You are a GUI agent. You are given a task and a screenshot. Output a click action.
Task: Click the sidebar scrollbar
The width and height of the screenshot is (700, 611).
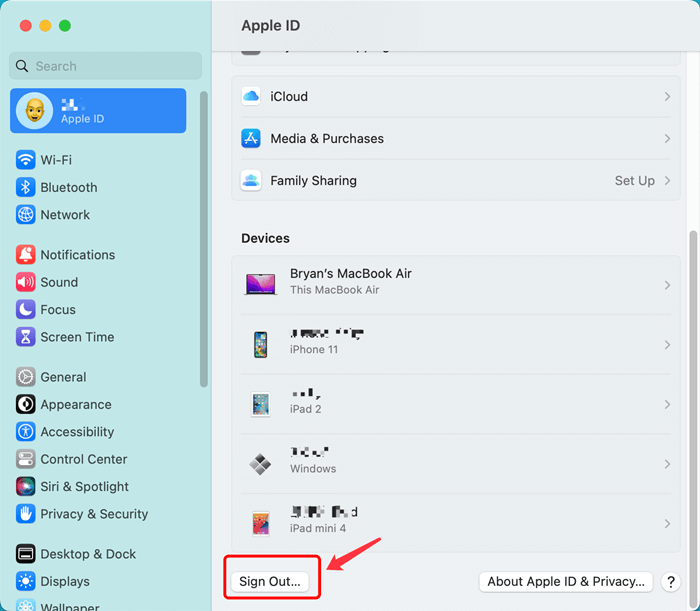[x=204, y=239]
